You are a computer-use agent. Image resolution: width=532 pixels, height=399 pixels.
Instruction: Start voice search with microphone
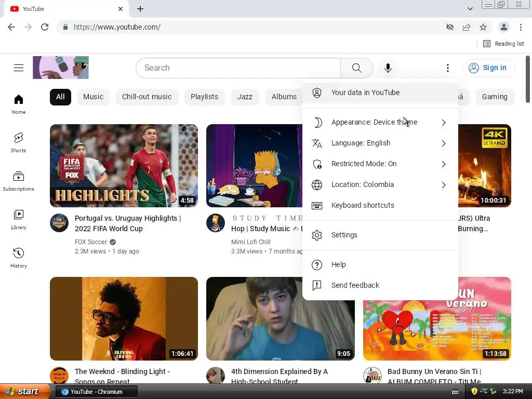click(388, 68)
